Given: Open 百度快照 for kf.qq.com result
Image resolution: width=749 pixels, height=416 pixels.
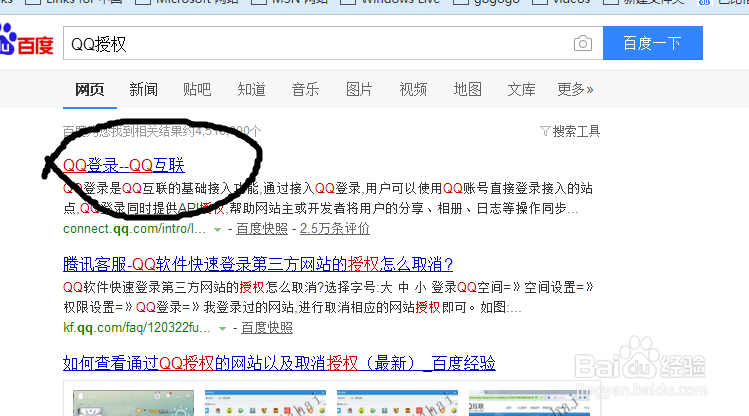Looking at the screenshot, I should [267, 328].
